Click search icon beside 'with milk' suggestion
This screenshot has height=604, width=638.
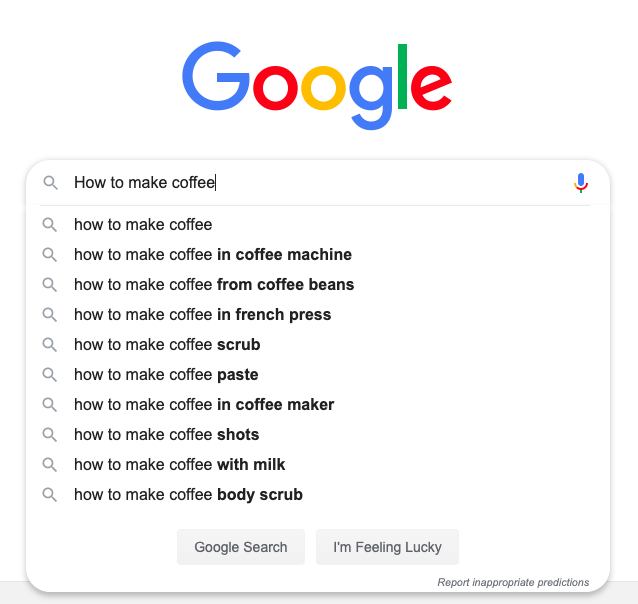coord(49,465)
